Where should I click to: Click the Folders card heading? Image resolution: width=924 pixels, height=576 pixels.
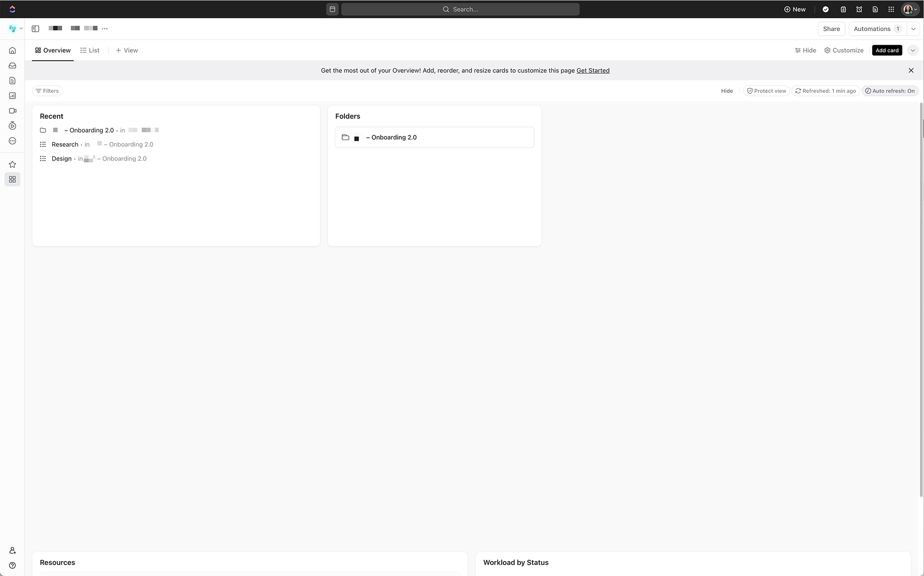click(348, 116)
